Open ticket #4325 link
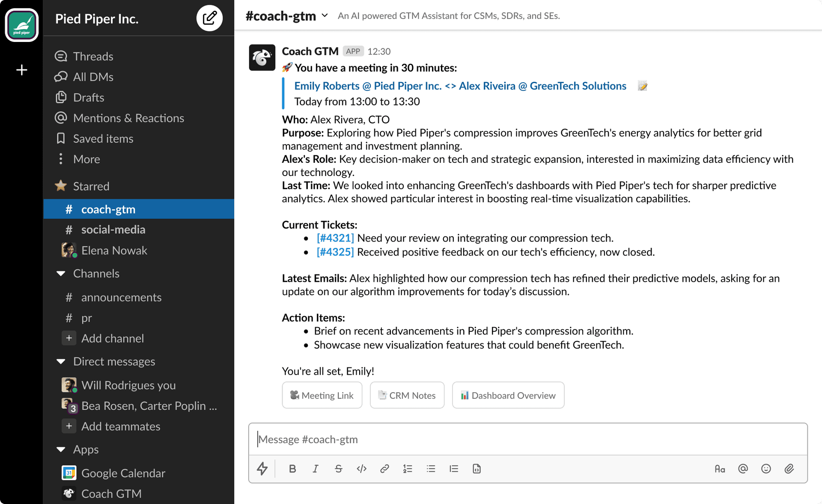The image size is (822, 504). (x=335, y=252)
